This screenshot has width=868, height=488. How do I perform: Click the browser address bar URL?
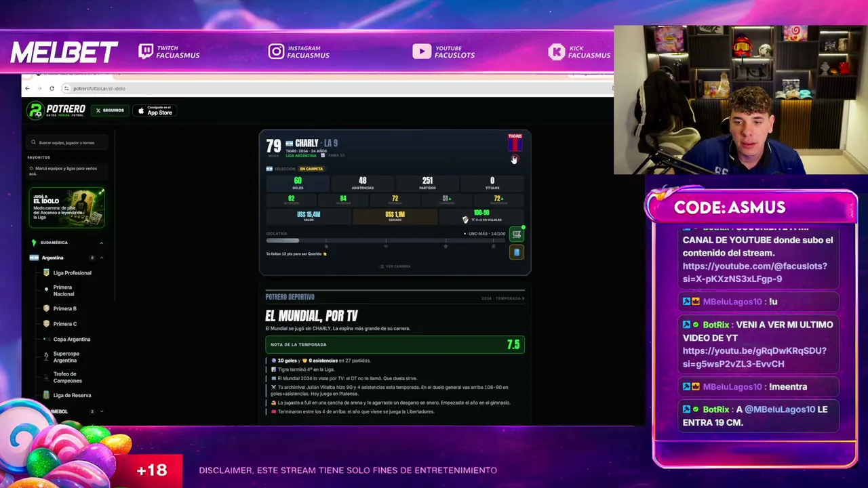[x=99, y=89]
